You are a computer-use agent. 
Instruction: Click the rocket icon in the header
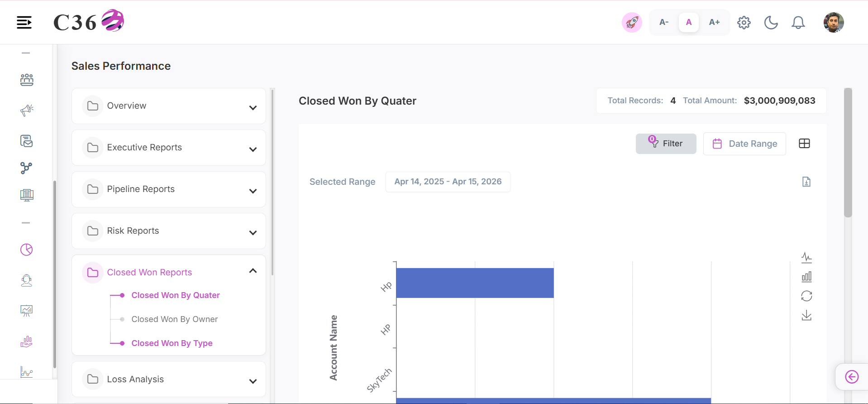(632, 22)
